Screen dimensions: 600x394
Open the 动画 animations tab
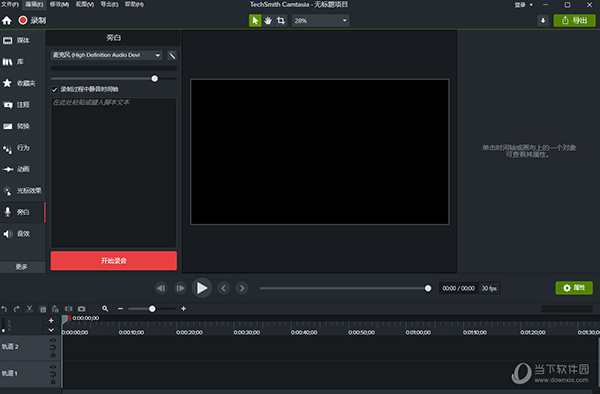pos(22,169)
